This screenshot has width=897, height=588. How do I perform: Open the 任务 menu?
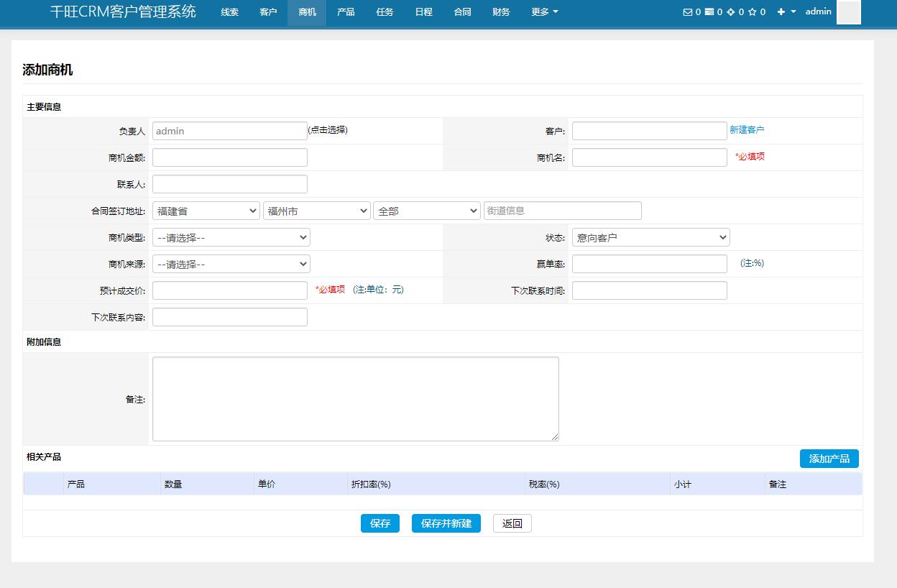pyautogui.click(x=385, y=12)
